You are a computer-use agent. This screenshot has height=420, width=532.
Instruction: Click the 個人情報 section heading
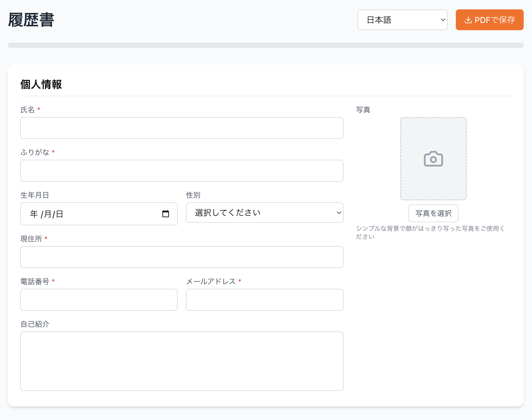(41, 84)
